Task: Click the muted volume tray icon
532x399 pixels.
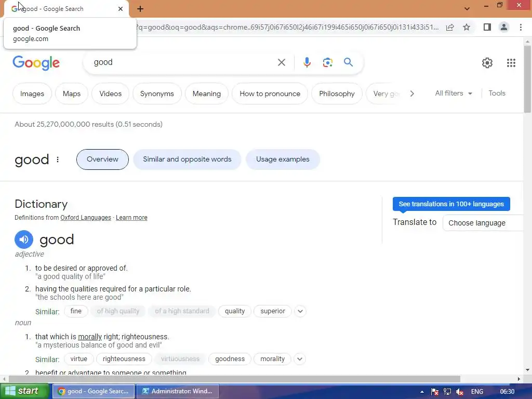Action: 460,392
